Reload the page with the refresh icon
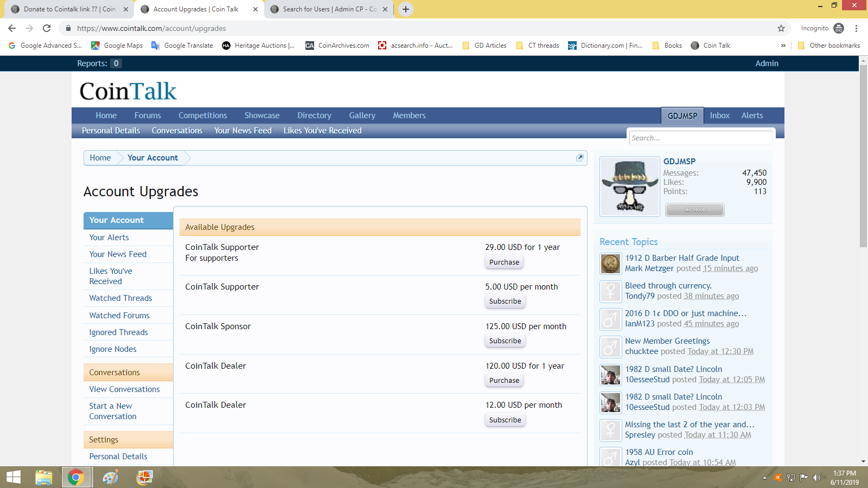The image size is (868, 488). (47, 28)
